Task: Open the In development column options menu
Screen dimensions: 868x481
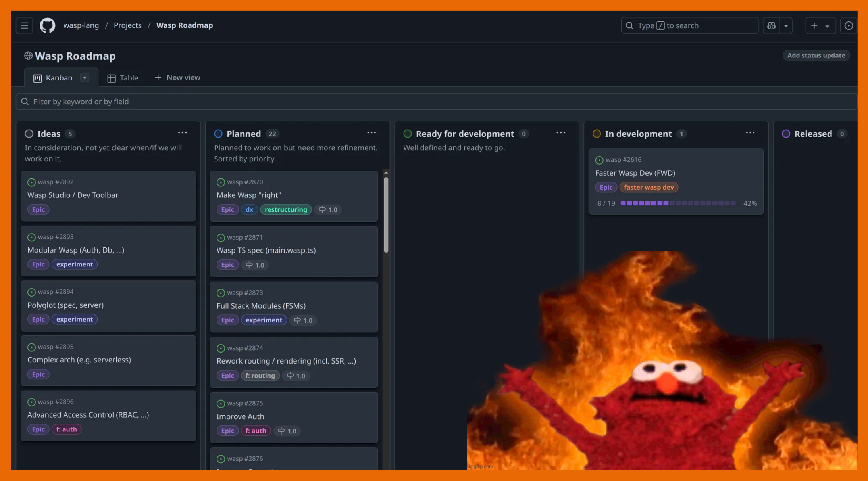Action: (x=750, y=132)
